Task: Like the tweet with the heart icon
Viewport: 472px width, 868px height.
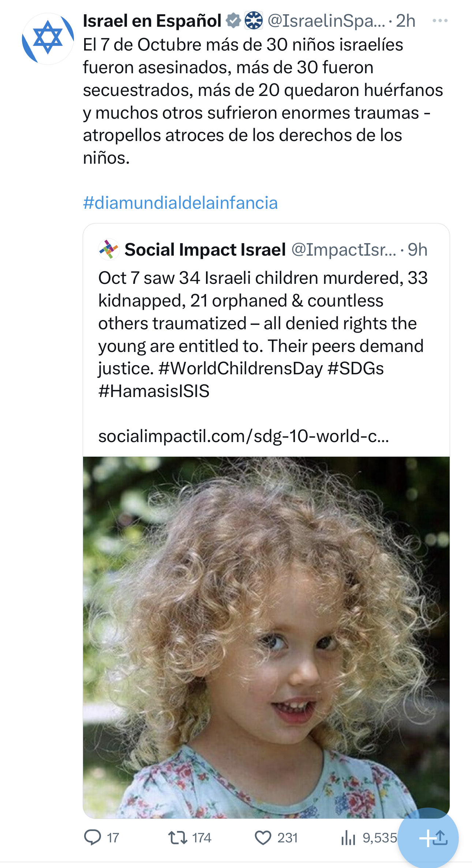Action: tap(263, 837)
